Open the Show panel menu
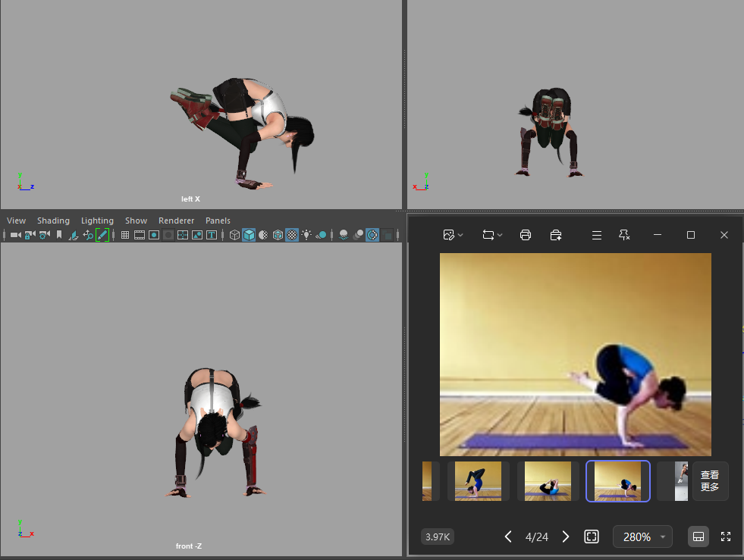The width and height of the screenshot is (744, 560). click(137, 221)
